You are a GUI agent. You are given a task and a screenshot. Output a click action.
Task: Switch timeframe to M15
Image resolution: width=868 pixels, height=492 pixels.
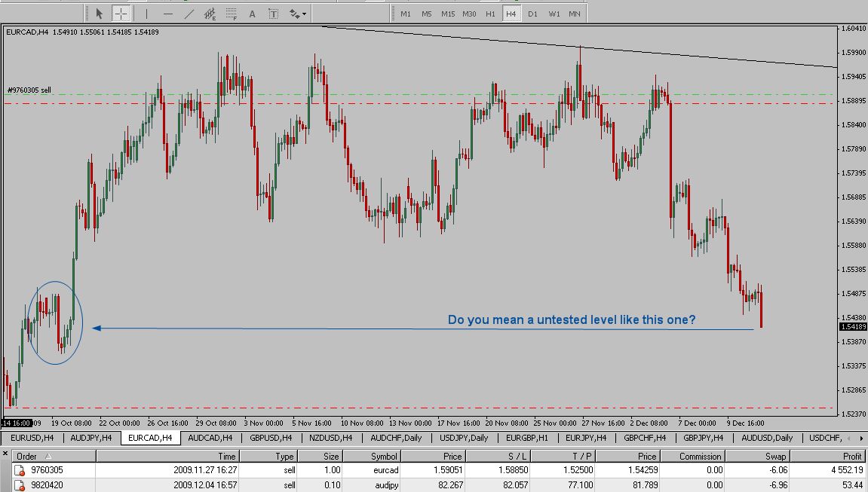[448, 14]
